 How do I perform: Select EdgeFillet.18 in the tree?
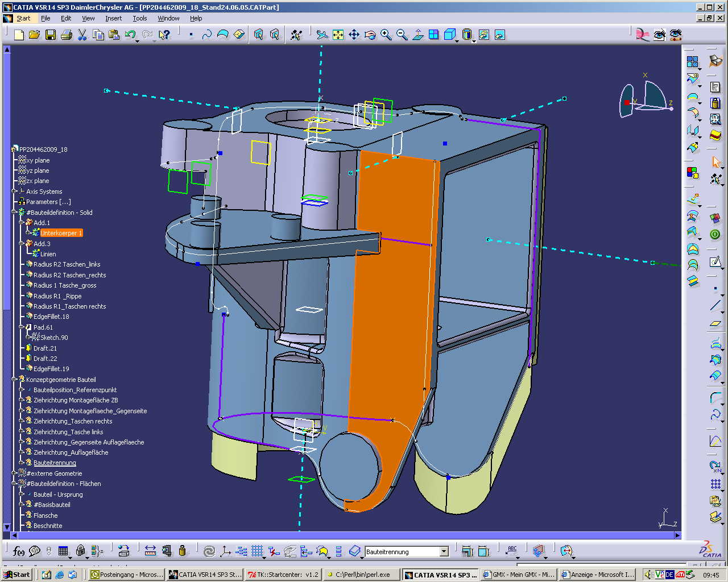tap(51, 317)
